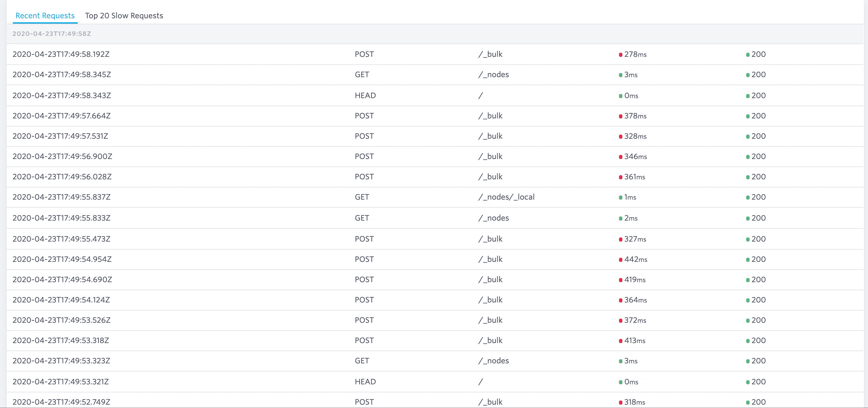This screenshot has width=868, height=408.
Task: Click the green indicator beside the 1ms /_nodes/_local request
Action: (620, 197)
